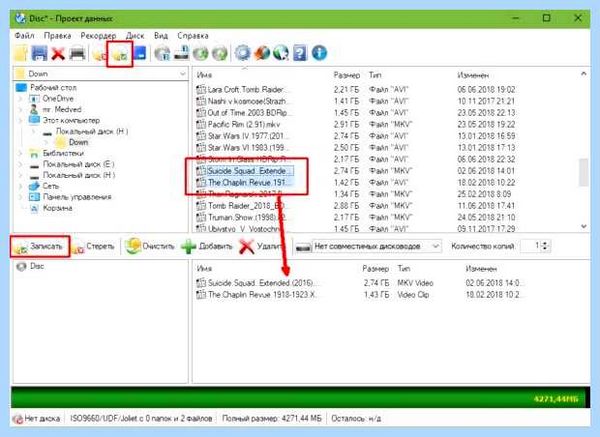Screen dimensions: 600x437
Task: Select The Chaplin Revue 1918-1923 in compilation
Action: tap(257, 295)
